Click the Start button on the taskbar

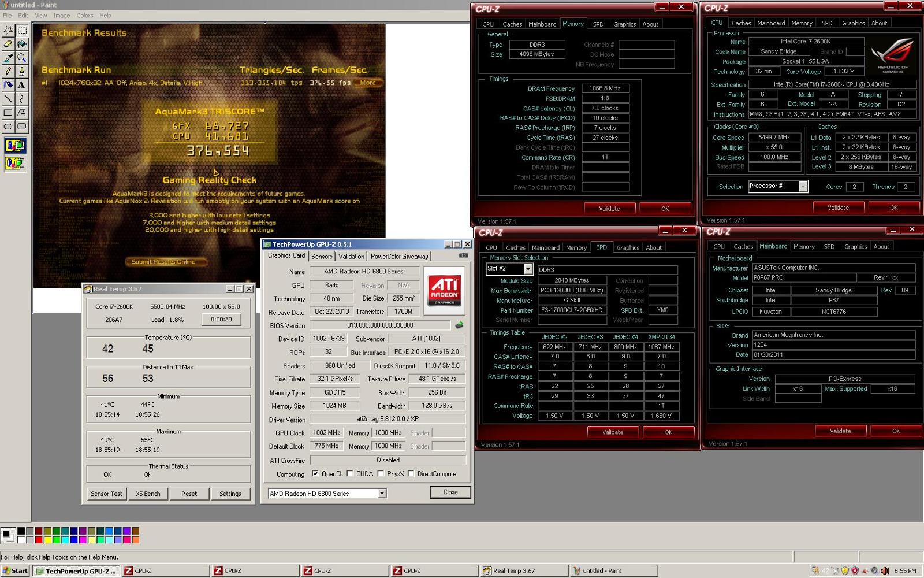tap(15, 571)
